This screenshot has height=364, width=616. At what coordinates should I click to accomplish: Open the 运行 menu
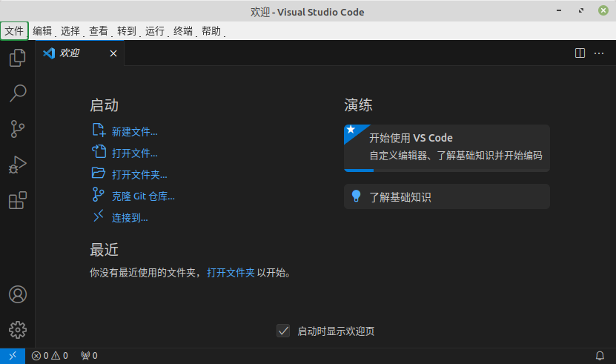[x=155, y=30]
